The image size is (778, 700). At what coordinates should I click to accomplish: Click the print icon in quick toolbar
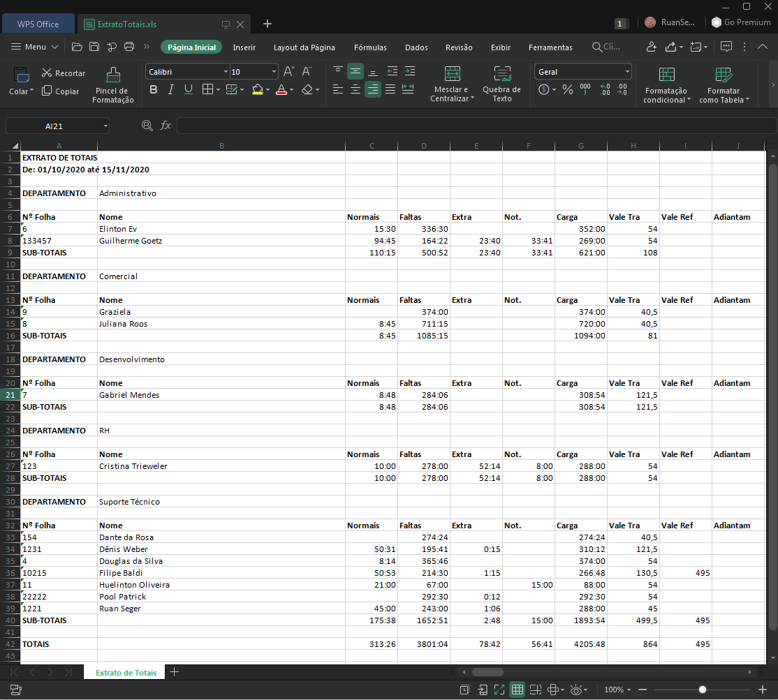[129, 47]
